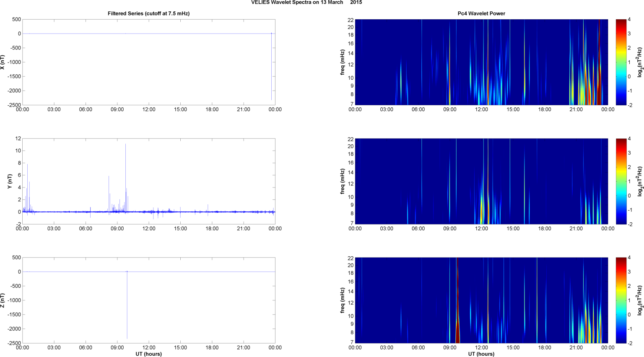Click the Z (nT) axis label
This screenshot has width=644, height=357.
(x=3, y=300)
